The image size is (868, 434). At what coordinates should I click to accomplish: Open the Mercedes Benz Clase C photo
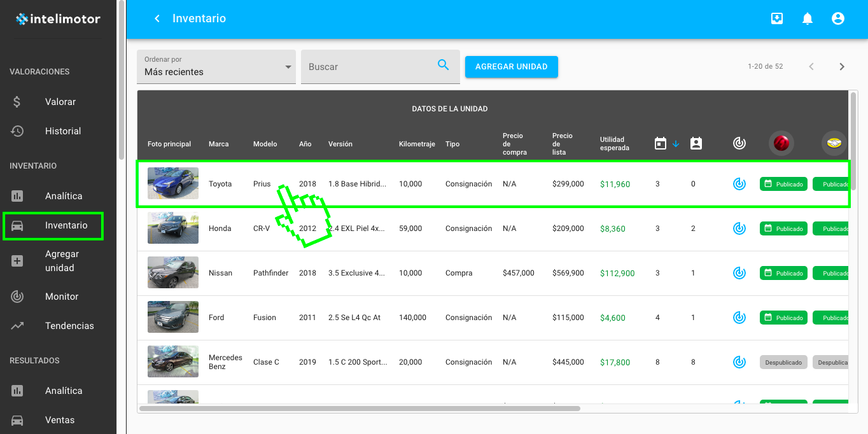coord(173,361)
